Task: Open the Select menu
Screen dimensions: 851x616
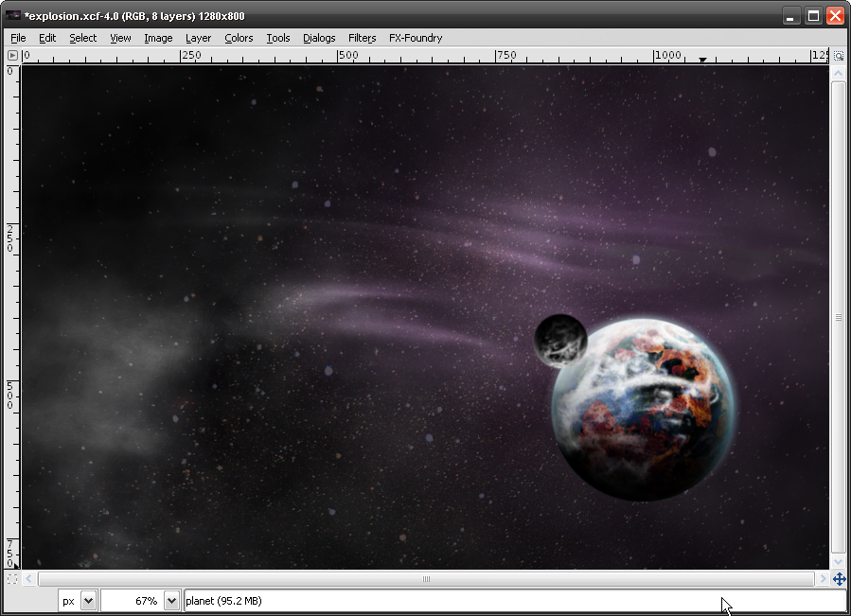Action: [82, 38]
